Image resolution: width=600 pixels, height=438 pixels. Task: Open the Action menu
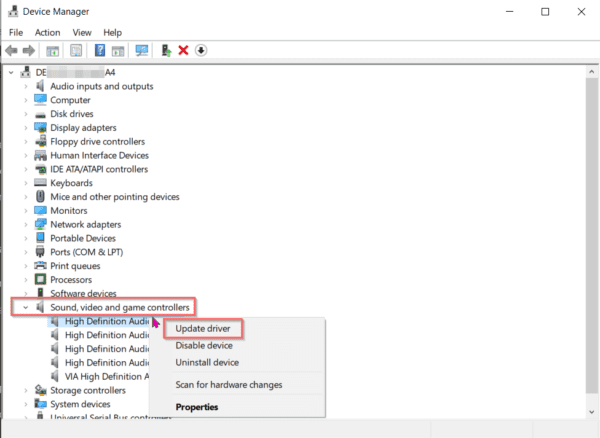pos(47,32)
